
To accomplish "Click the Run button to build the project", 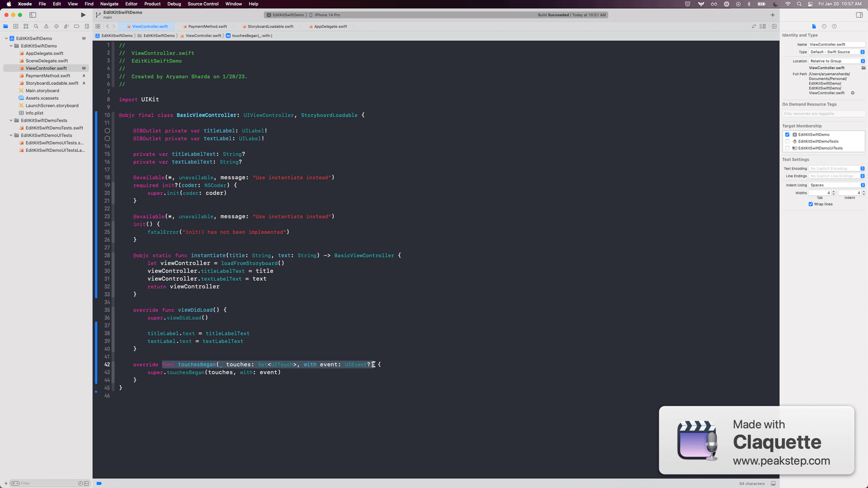I will [83, 15].
